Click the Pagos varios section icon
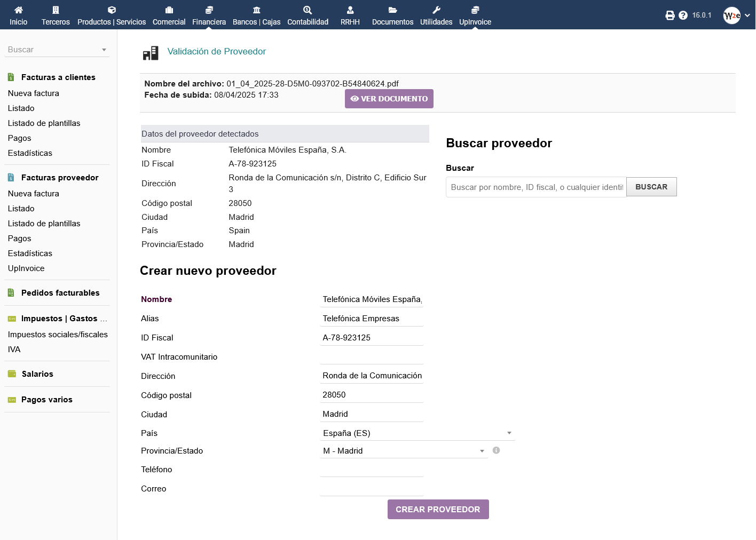The width and height of the screenshot is (756, 540). tap(12, 400)
